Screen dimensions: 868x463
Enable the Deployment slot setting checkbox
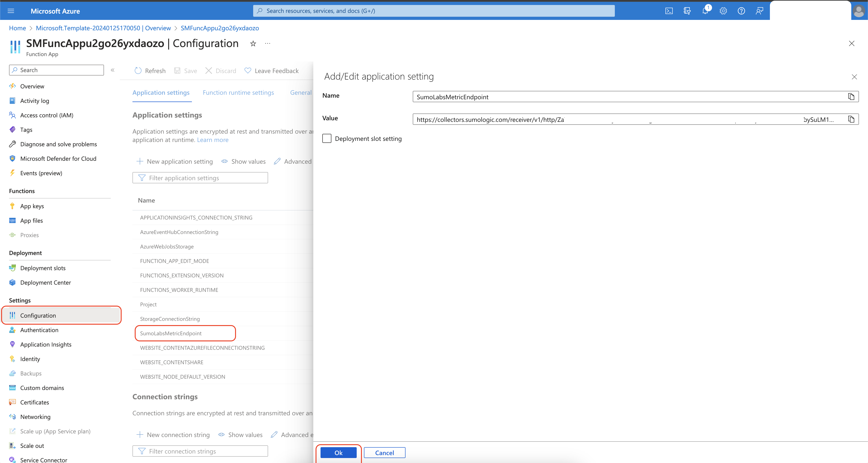point(326,138)
